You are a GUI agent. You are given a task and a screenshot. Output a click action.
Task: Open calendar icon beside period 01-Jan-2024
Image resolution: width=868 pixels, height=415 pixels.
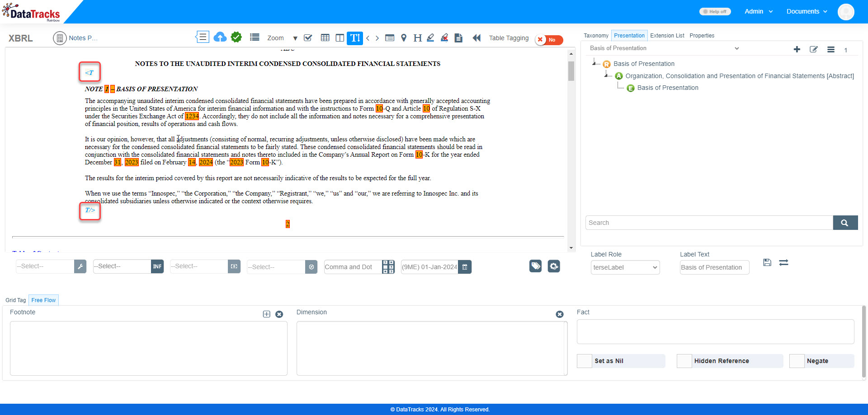tap(465, 267)
